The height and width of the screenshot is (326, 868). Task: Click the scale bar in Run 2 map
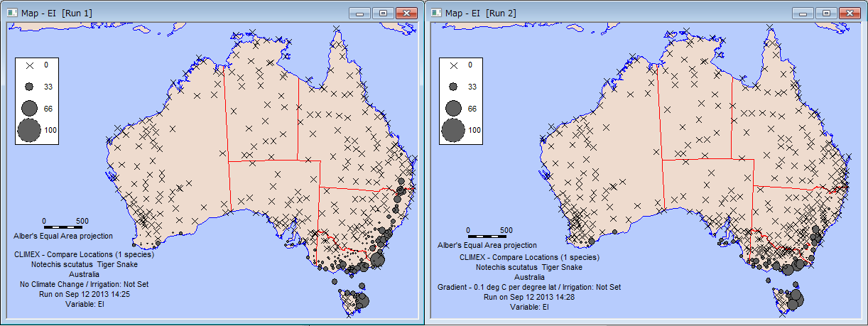click(x=487, y=237)
